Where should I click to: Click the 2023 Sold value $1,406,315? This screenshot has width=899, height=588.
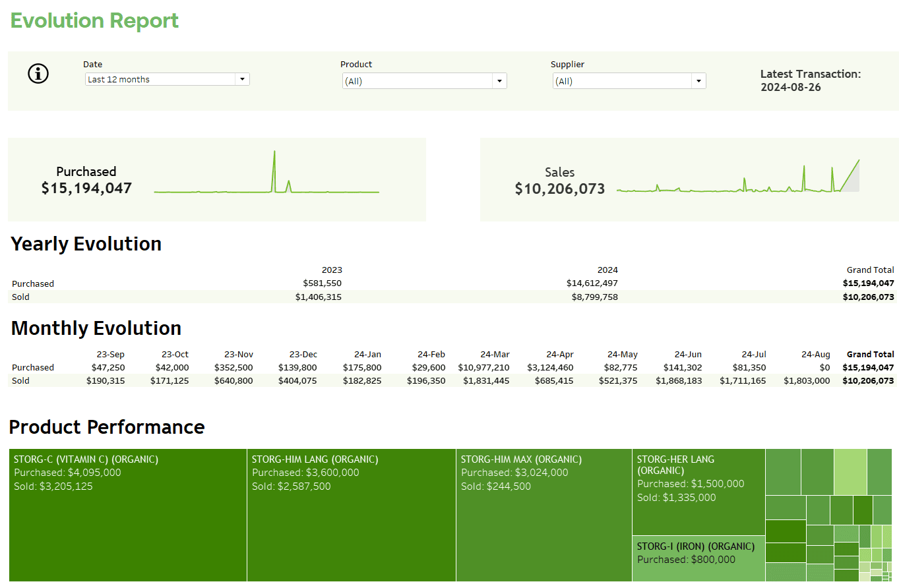point(319,297)
